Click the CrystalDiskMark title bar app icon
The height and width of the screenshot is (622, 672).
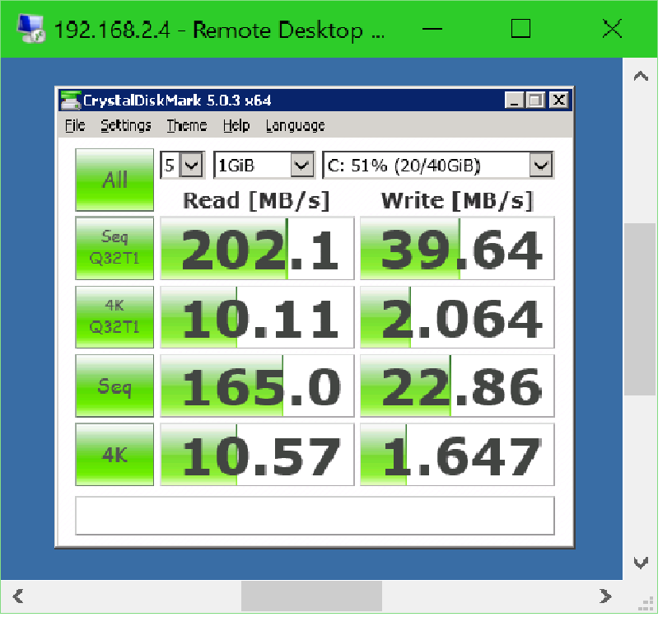click(x=71, y=101)
